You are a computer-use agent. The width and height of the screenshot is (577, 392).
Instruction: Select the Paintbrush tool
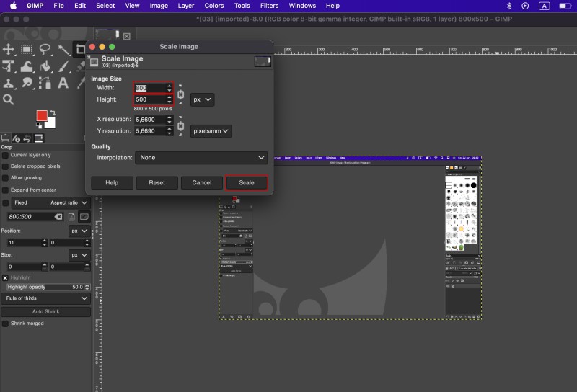[63, 66]
